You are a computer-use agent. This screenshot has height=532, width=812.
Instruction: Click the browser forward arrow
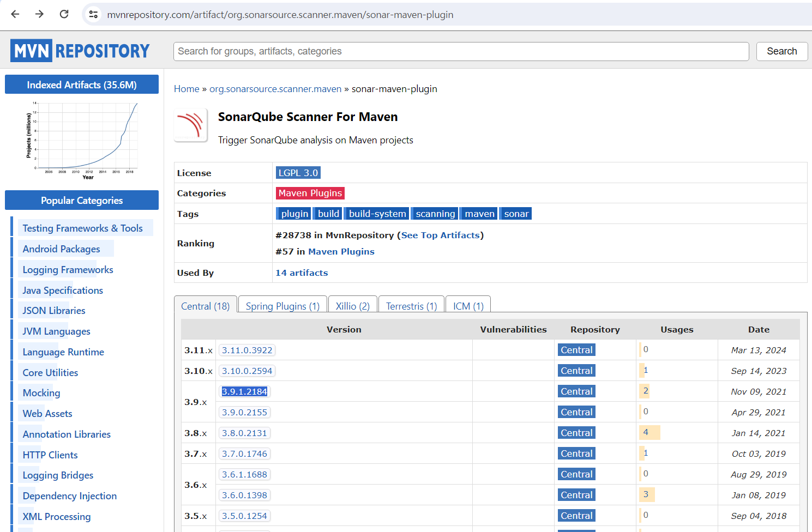pyautogui.click(x=39, y=14)
